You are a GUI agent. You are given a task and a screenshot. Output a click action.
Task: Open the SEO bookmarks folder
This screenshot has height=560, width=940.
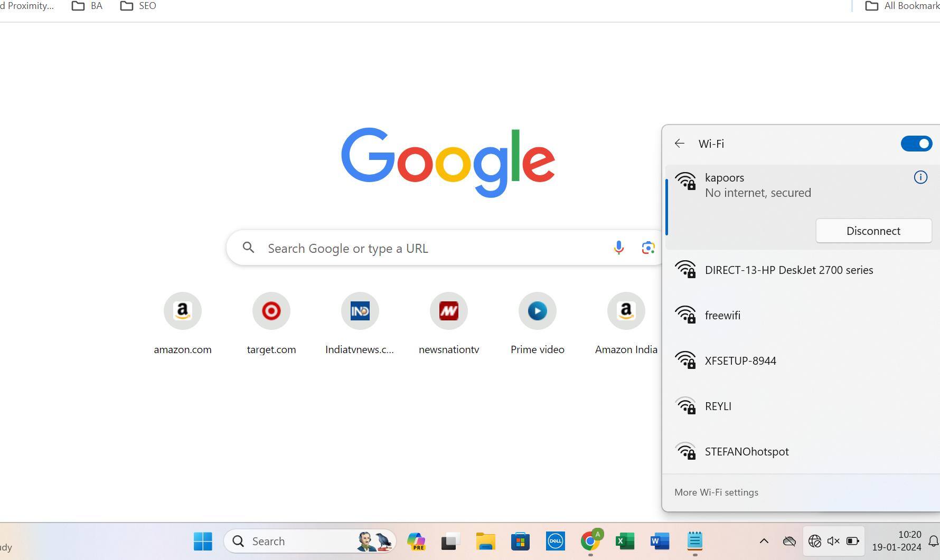pyautogui.click(x=138, y=6)
